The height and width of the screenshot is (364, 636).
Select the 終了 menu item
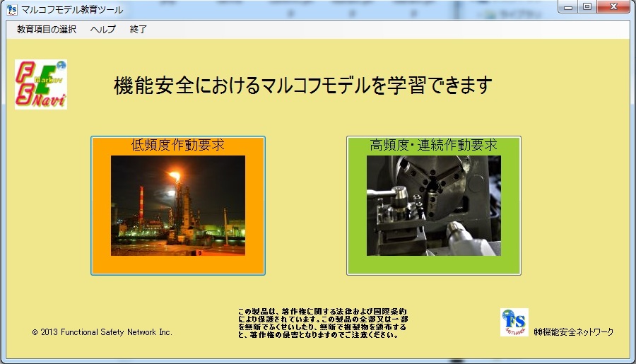point(139,29)
